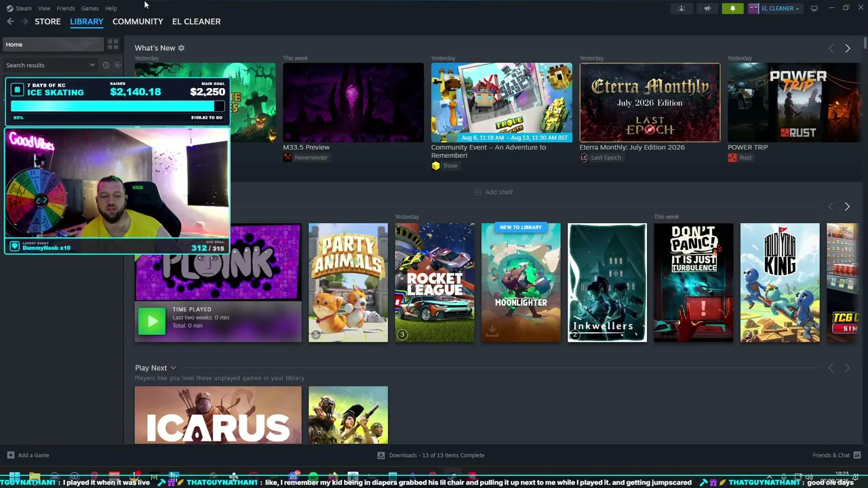Image resolution: width=868 pixels, height=488 pixels.
Task: Click the Add shelf plus icon
Action: tap(477, 192)
